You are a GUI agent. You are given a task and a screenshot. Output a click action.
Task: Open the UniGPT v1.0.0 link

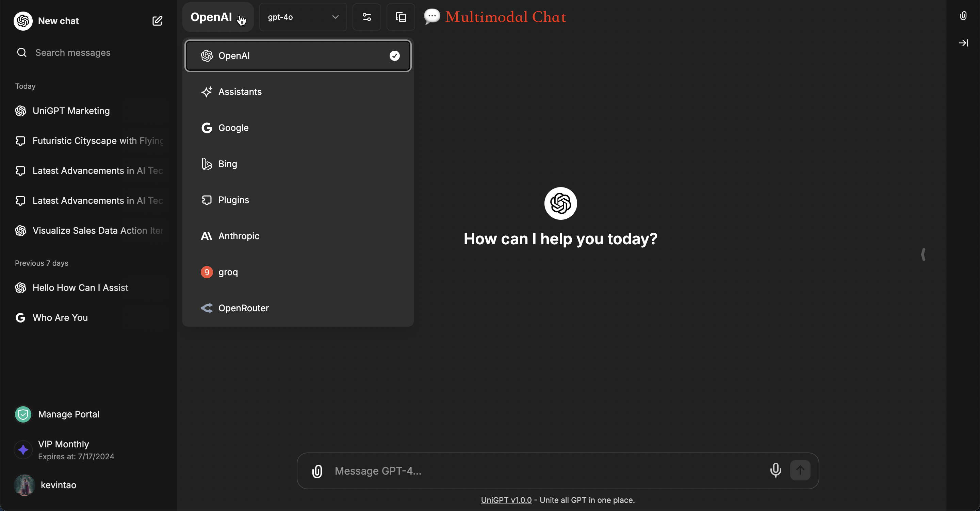click(x=506, y=500)
